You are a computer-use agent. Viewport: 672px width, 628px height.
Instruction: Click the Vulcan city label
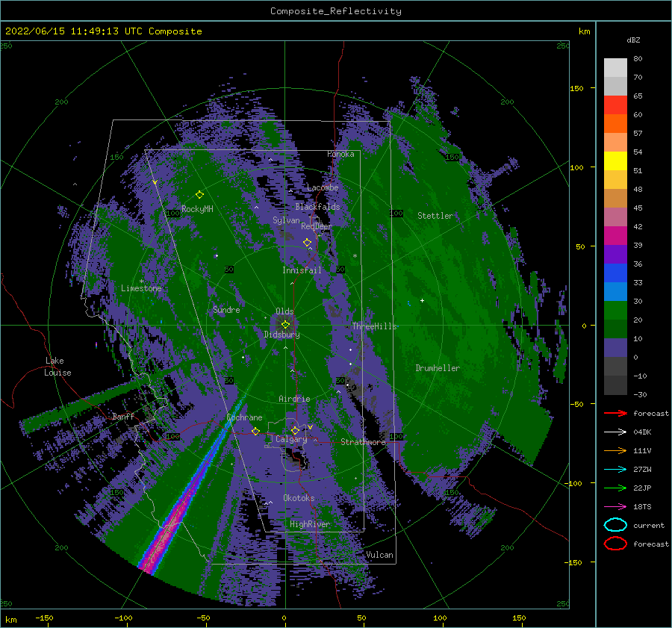(x=379, y=555)
